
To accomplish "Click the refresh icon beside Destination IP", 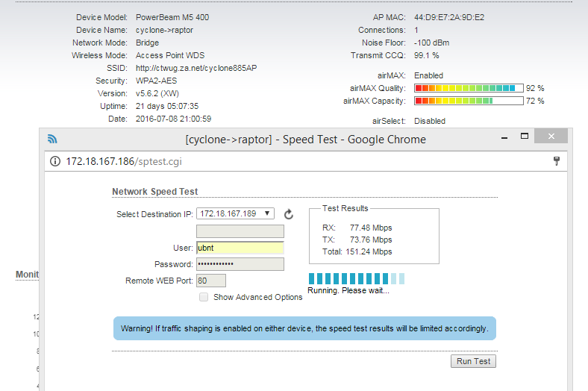I will click(x=289, y=214).
